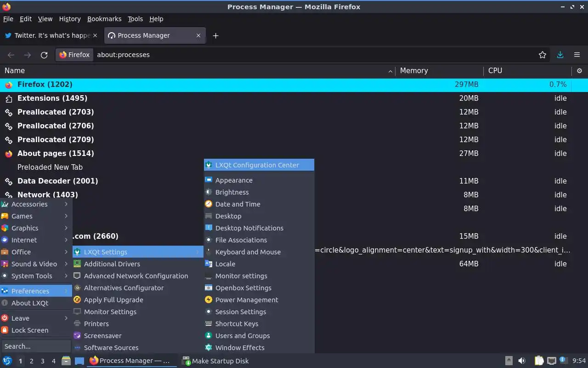Open Session Settings
Image resolution: width=588 pixels, height=368 pixels.
click(x=259, y=312)
